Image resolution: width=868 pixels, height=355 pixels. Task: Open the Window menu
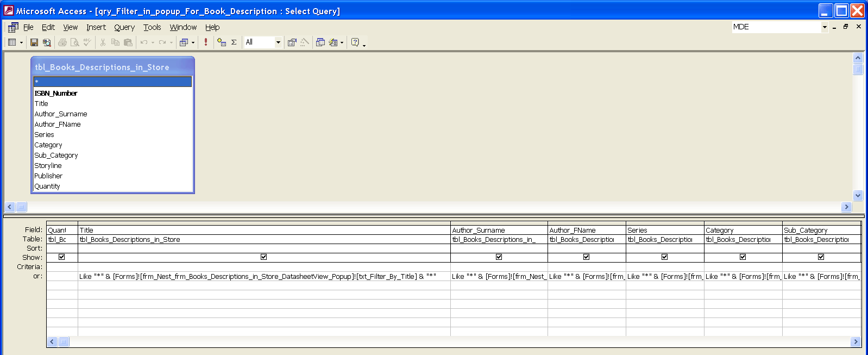pos(183,27)
